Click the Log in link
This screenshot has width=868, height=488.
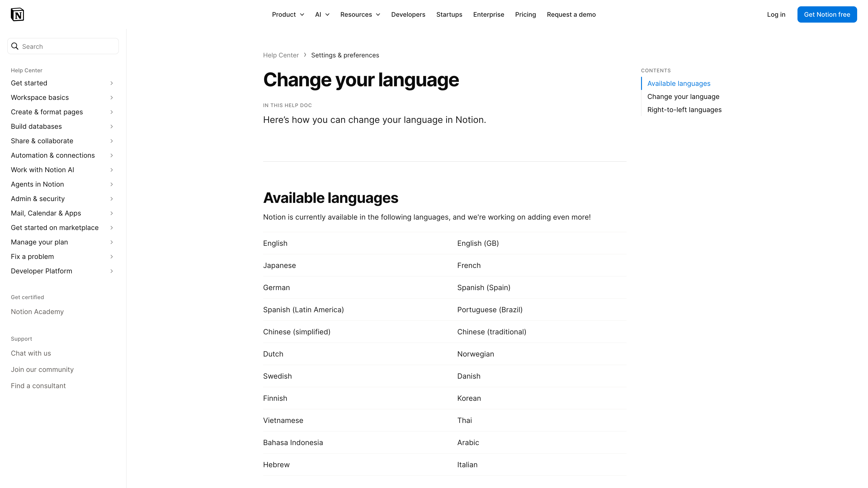coord(776,14)
